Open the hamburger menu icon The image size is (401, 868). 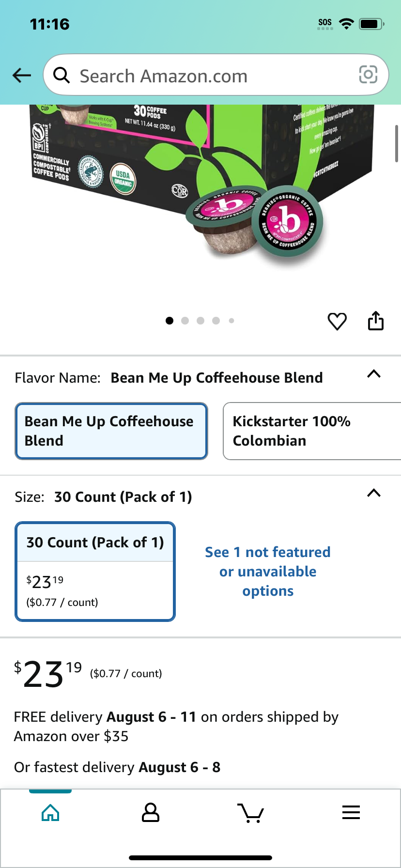click(x=351, y=812)
